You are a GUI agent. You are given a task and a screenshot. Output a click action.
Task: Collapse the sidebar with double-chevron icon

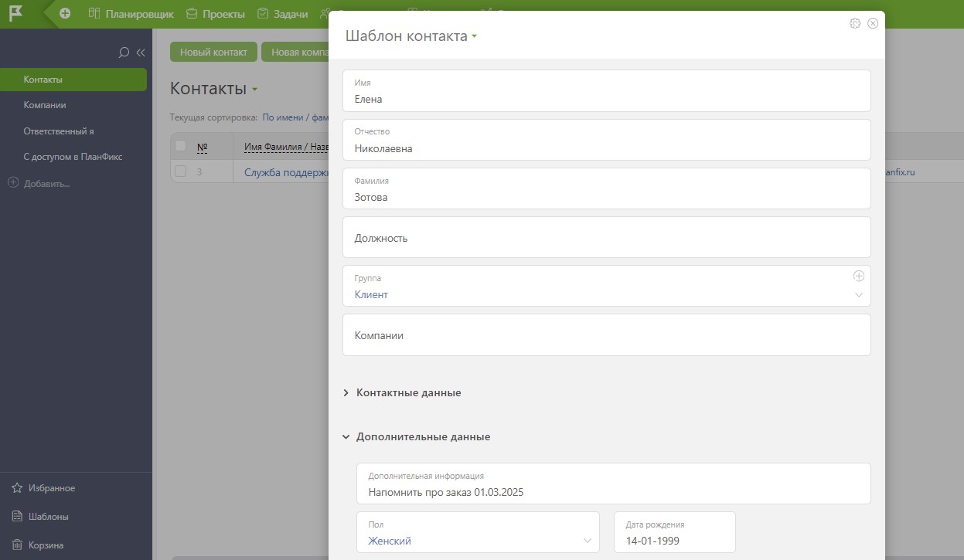click(141, 53)
